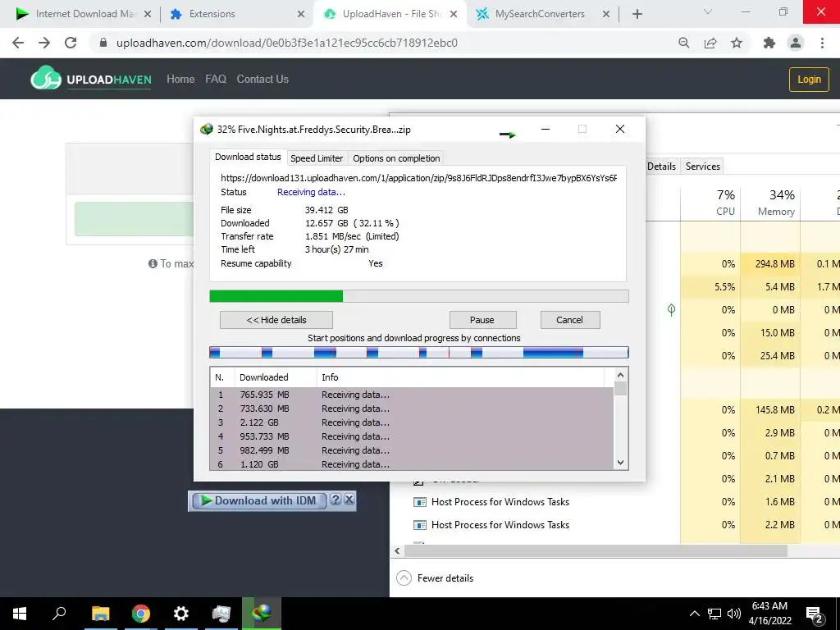Open Chrome three-dot menu
The image size is (840, 630).
tap(822, 43)
